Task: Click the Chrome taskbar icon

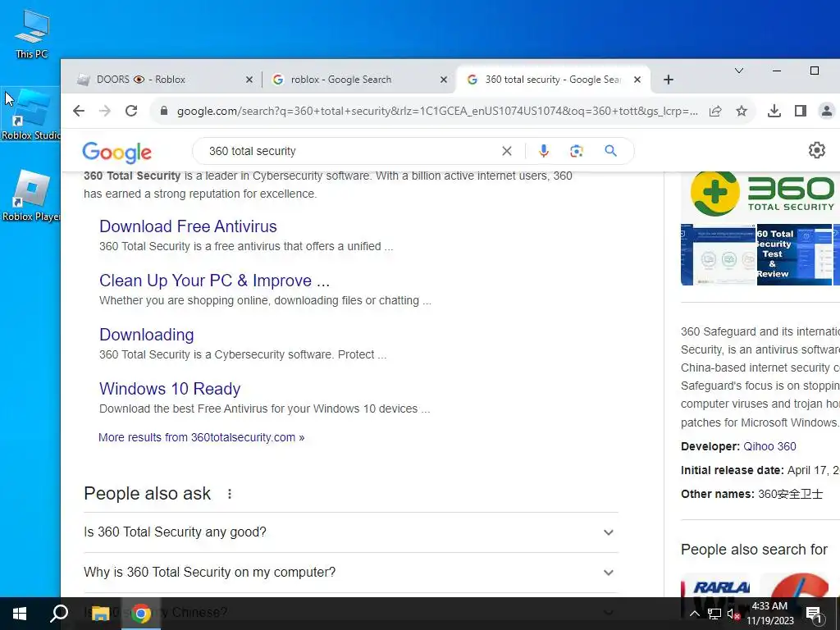Action: point(141,614)
